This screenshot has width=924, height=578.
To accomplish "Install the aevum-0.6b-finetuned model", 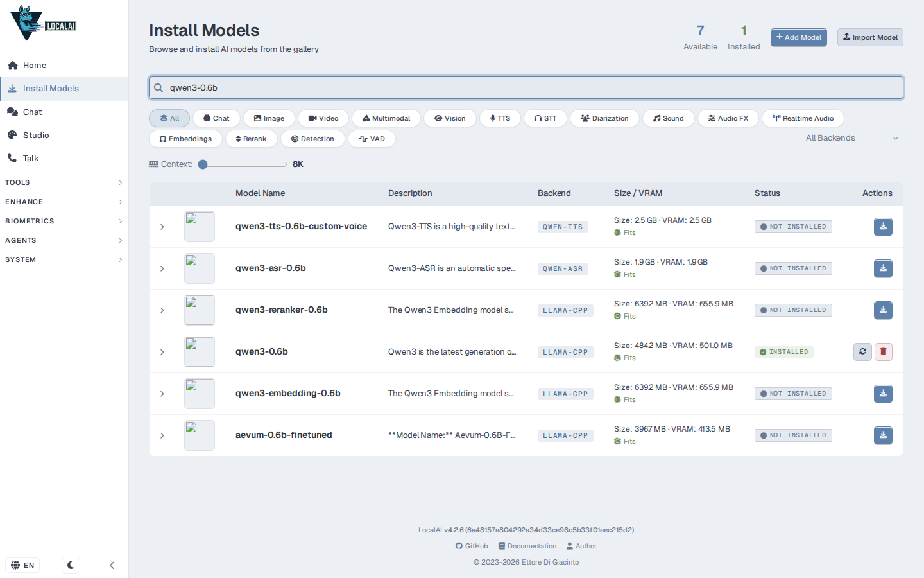I will coord(883,435).
